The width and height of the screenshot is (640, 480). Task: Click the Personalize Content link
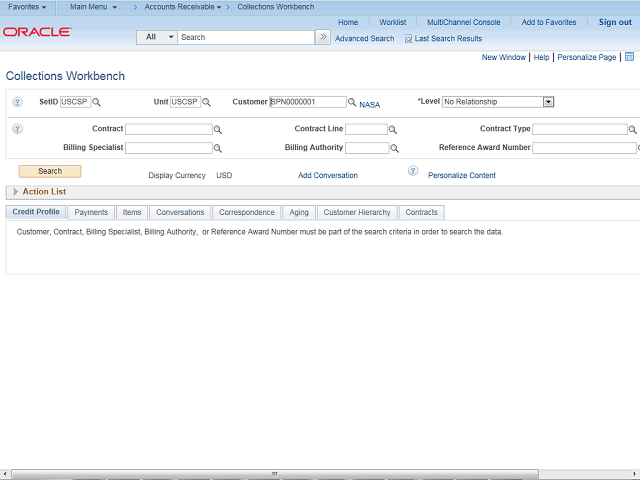462,176
